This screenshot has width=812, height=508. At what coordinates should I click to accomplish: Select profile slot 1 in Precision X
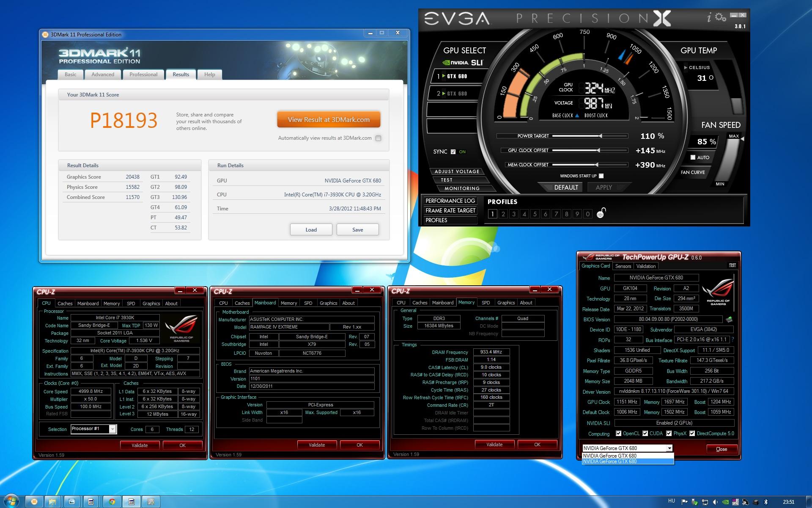coord(492,214)
